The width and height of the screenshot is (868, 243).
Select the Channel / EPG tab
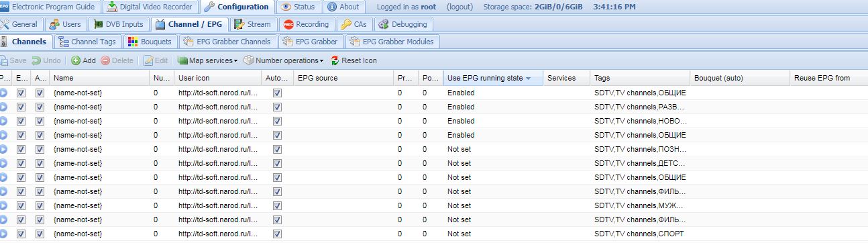pos(189,24)
